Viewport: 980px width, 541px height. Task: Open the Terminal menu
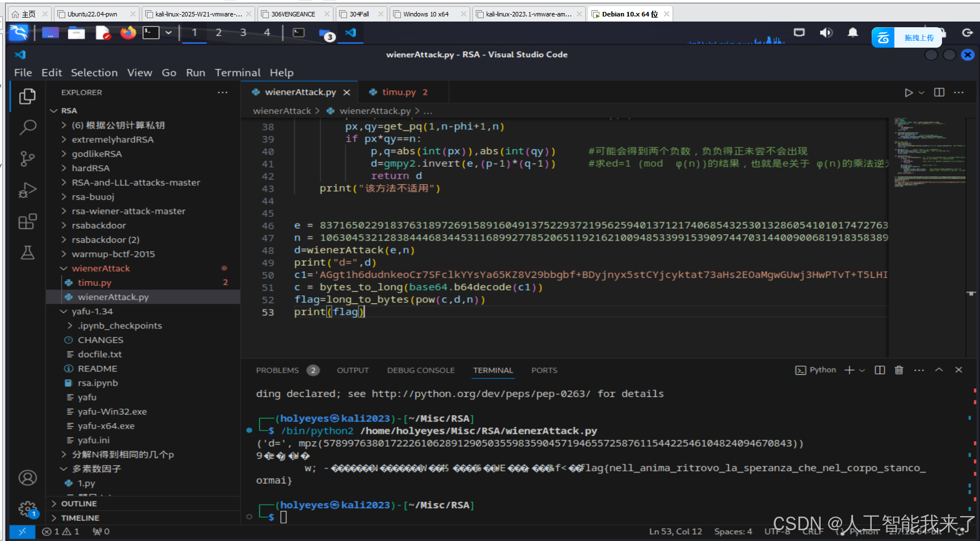[x=238, y=73]
